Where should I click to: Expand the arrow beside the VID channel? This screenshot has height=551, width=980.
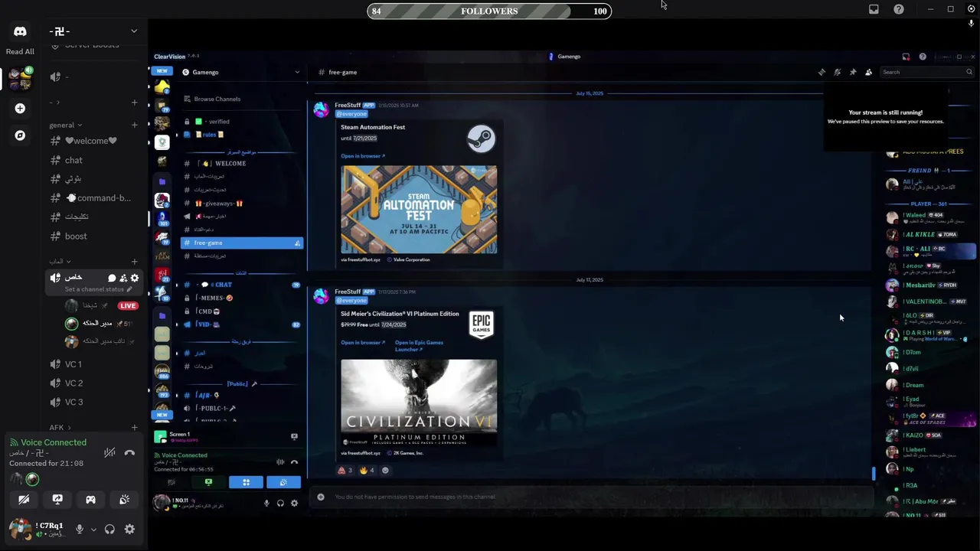(177, 324)
